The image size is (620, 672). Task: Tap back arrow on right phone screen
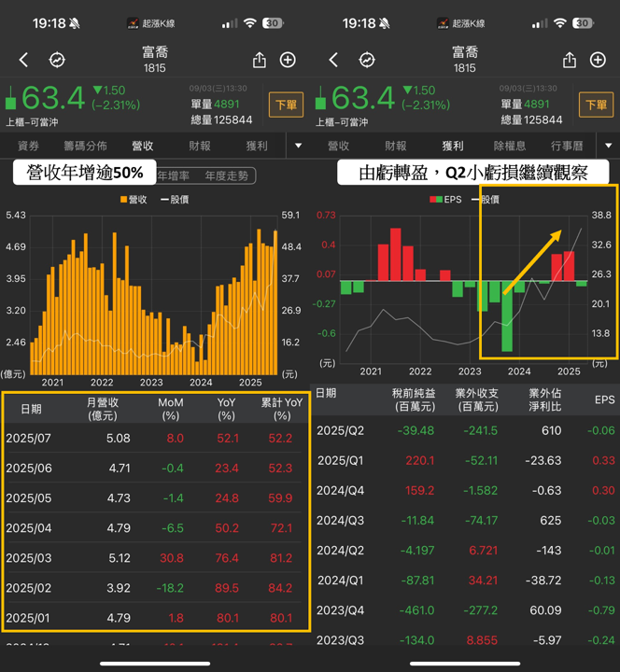(333, 60)
